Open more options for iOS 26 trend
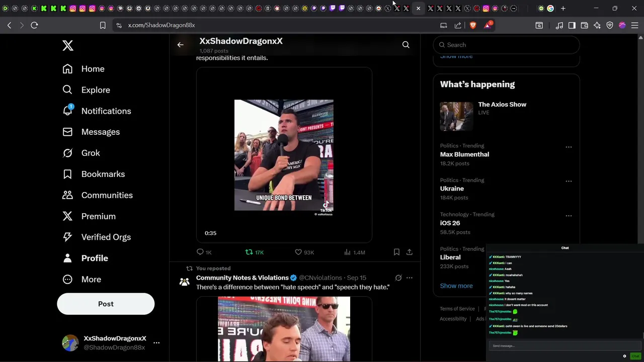 pos(569,216)
